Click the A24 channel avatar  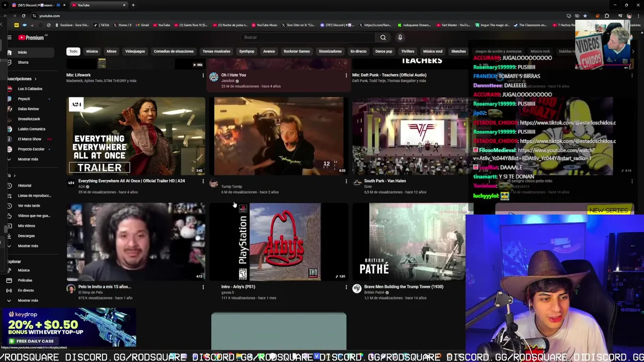pos(71,183)
